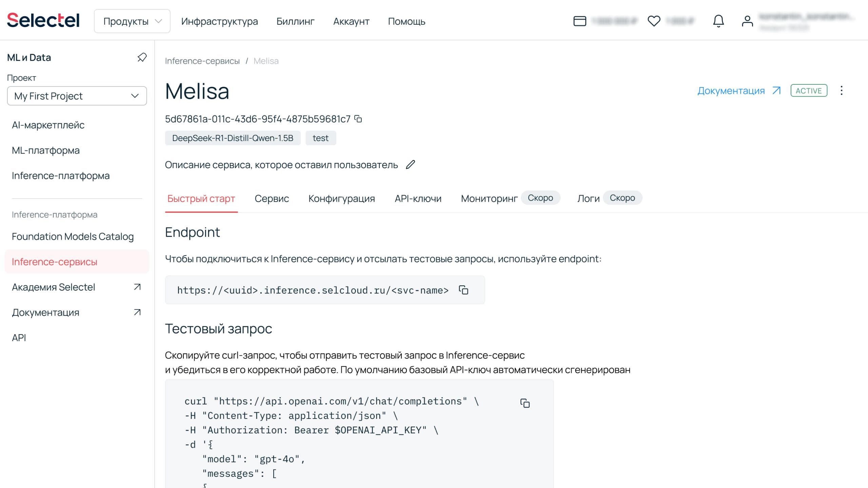Click the user profile icon

[x=747, y=21]
